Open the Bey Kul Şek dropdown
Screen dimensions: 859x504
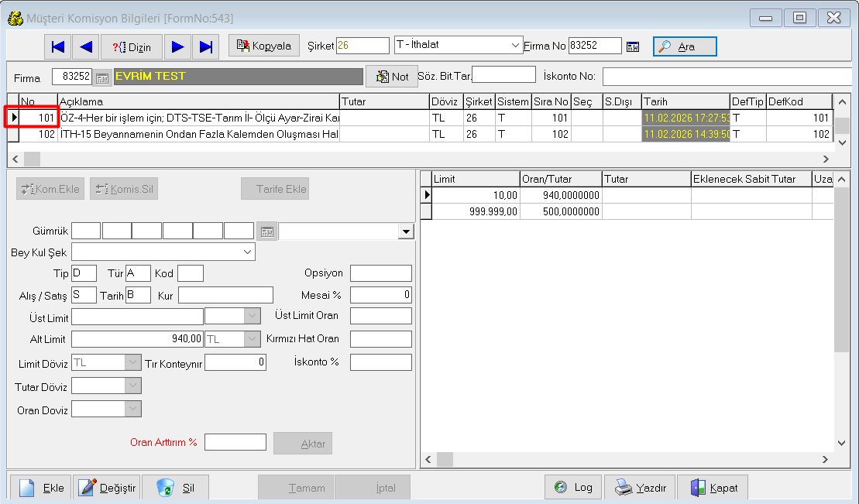coord(247,252)
